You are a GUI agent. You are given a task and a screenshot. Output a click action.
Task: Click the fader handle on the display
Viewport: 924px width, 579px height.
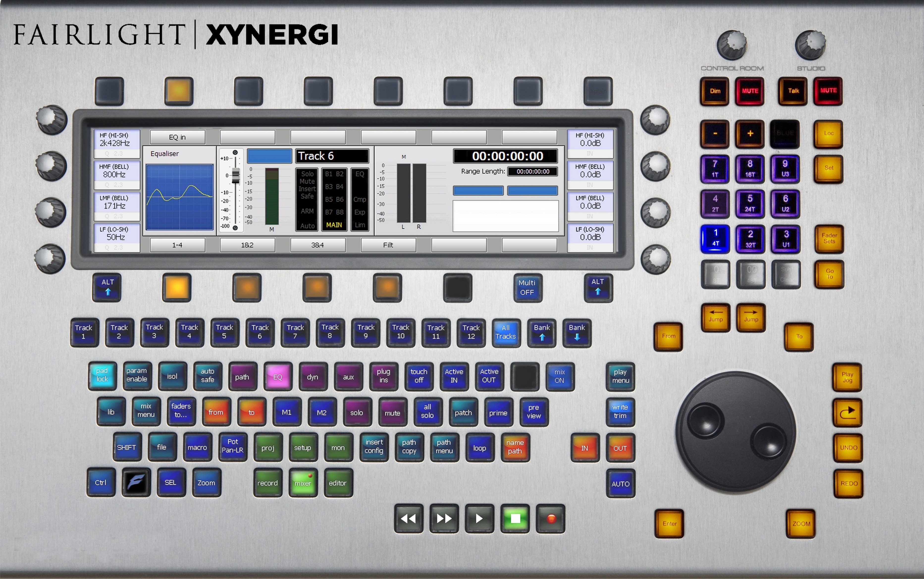click(236, 176)
